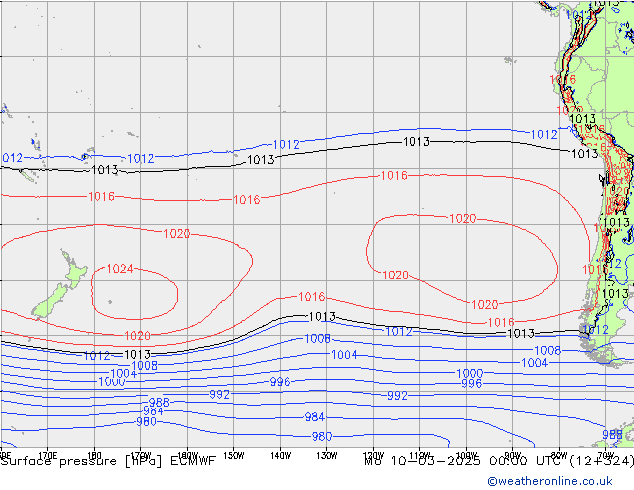The image size is (634, 490).
Task: Click the 170E longitude axis label
Action: click(x=47, y=455)
